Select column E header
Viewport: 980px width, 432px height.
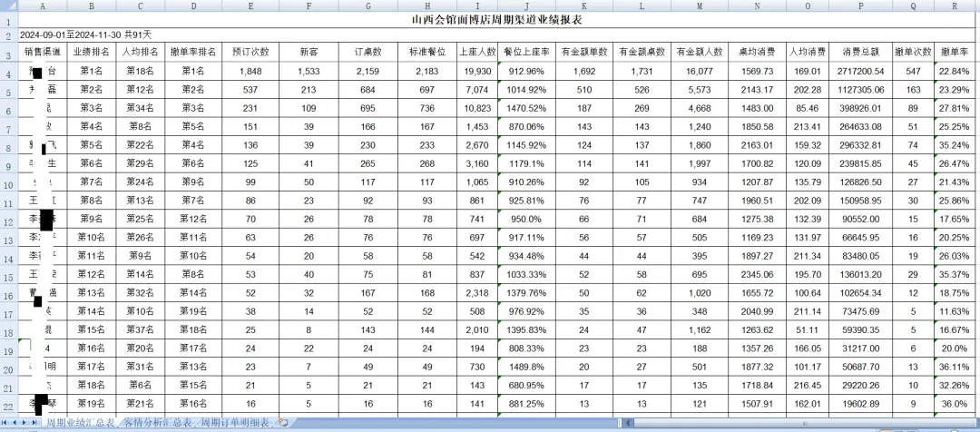click(250, 5)
